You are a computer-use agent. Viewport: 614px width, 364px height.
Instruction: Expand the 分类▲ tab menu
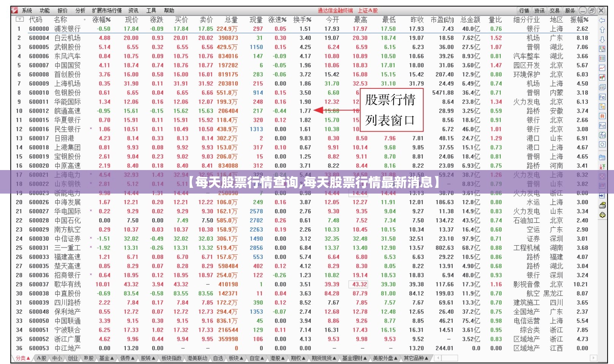(23, 358)
